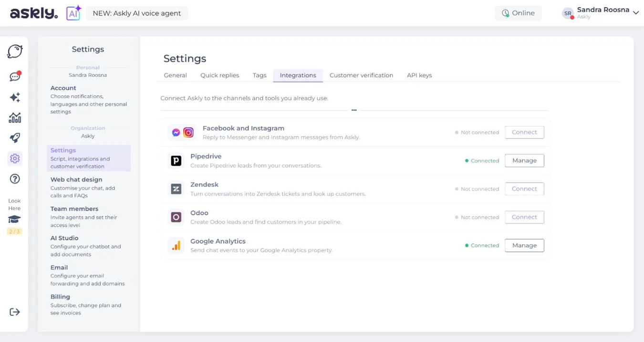The height and width of the screenshot is (342, 644).
Task: Click Google Analytics' Connected status
Action: pyautogui.click(x=482, y=246)
